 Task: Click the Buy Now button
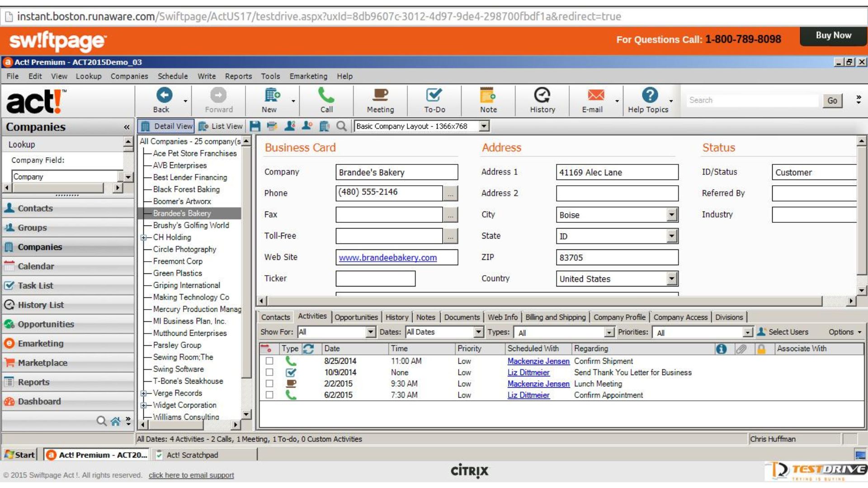point(833,36)
